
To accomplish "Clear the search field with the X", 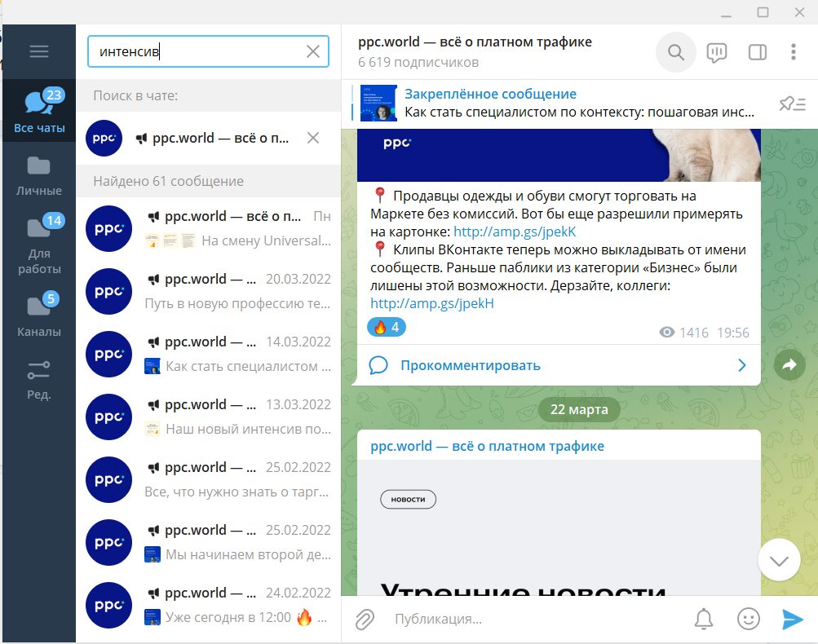I will pyautogui.click(x=312, y=51).
